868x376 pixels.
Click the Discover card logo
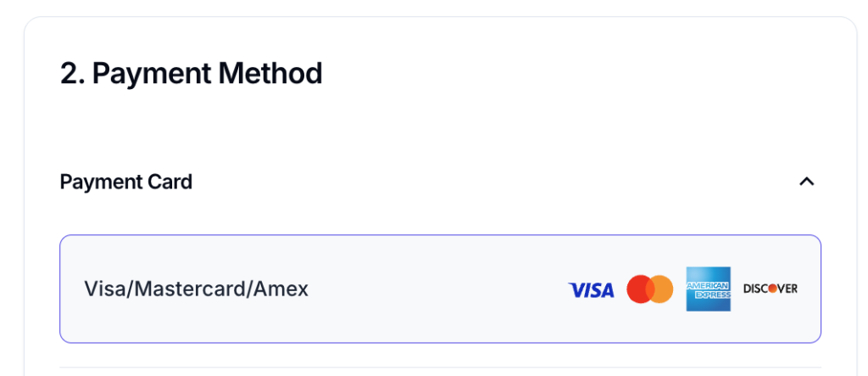pyautogui.click(x=770, y=289)
